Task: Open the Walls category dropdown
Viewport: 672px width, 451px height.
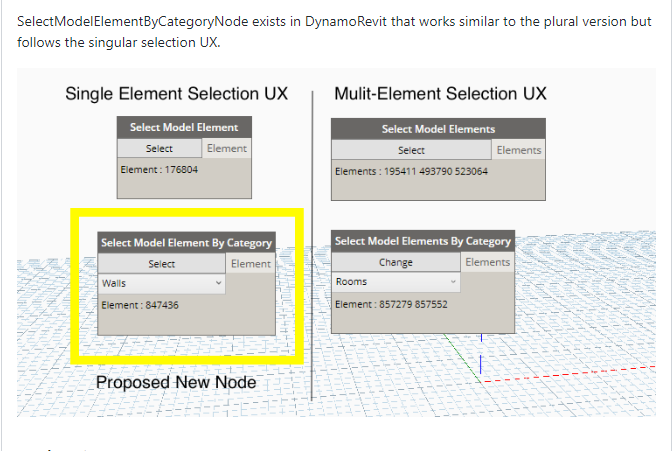Action: click(x=162, y=283)
